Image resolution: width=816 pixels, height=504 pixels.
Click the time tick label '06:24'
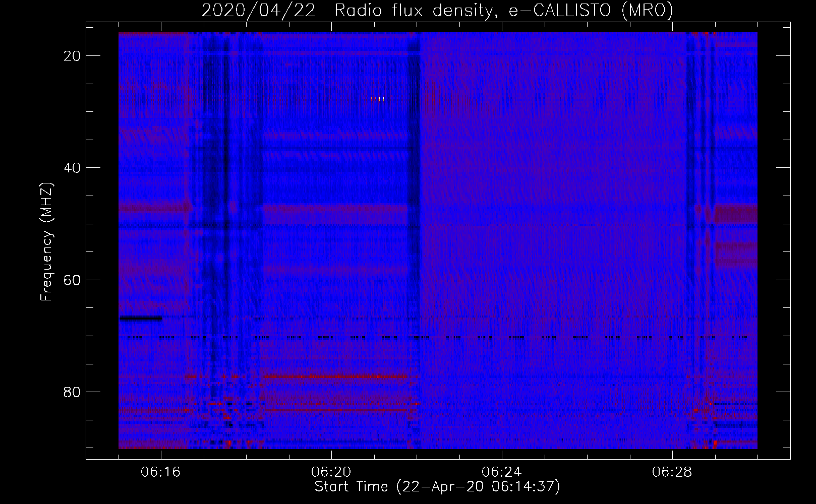[x=502, y=472]
